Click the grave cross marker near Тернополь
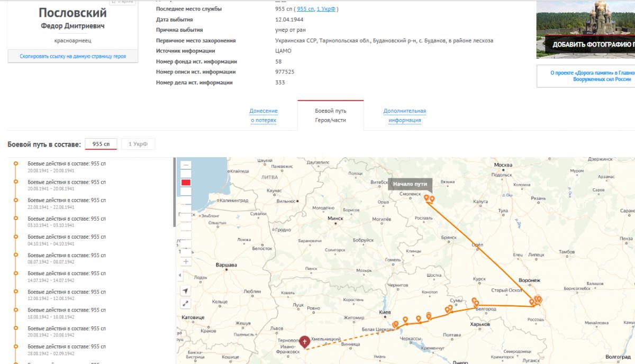Screen dimensions: 635x364 tap(304, 342)
